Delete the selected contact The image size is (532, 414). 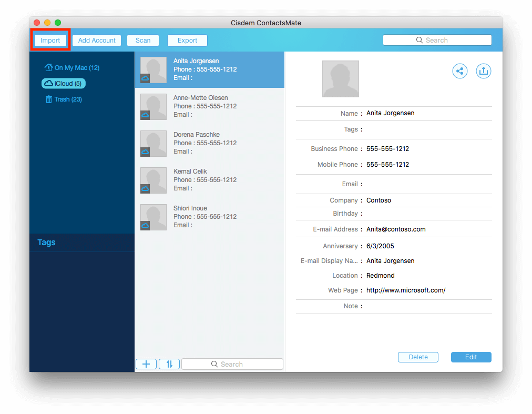click(x=418, y=357)
